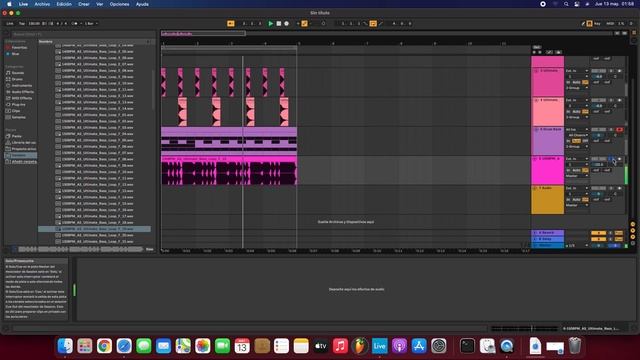The width and height of the screenshot is (640, 360).
Task: Click the 7 Audio track volume control
Action: (599, 194)
